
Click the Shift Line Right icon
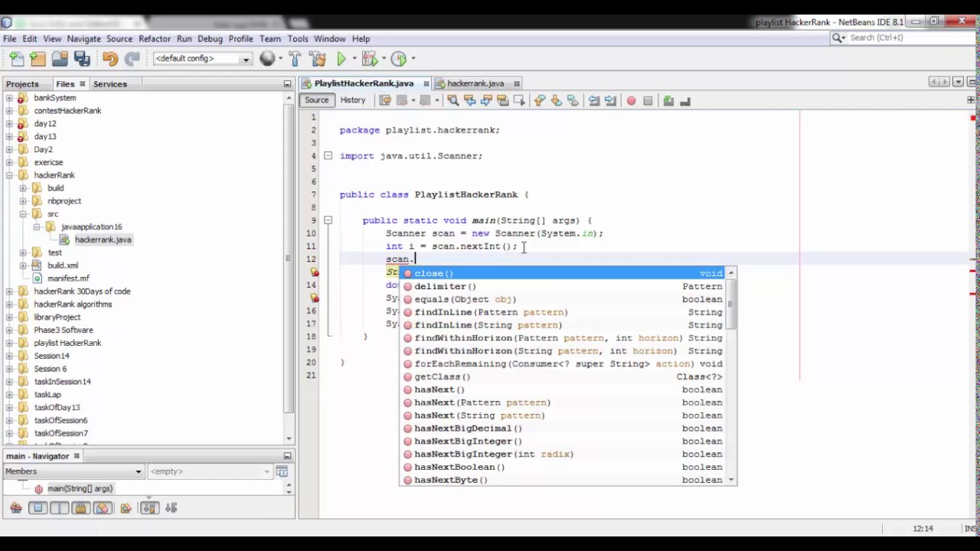pos(610,100)
